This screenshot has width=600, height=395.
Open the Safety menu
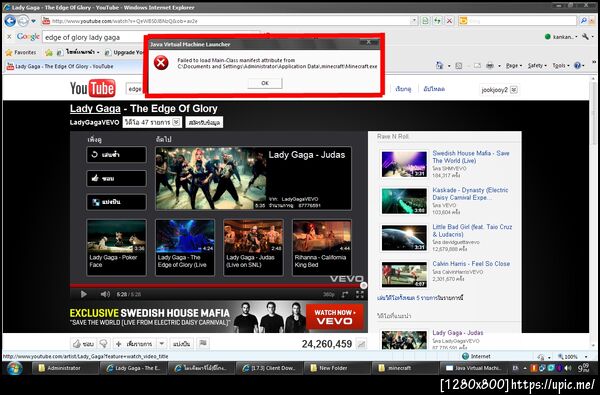(x=537, y=66)
